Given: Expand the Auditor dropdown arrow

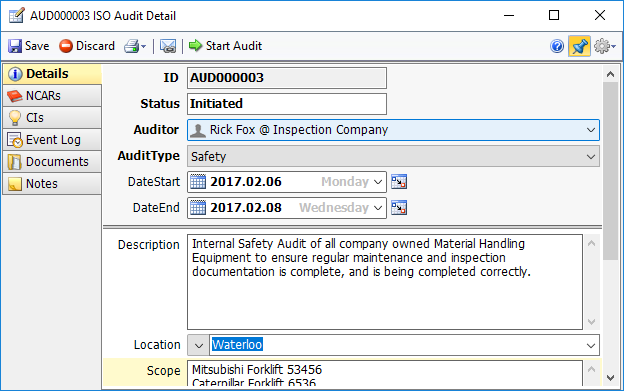Looking at the screenshot, I should tap(591, 130).
